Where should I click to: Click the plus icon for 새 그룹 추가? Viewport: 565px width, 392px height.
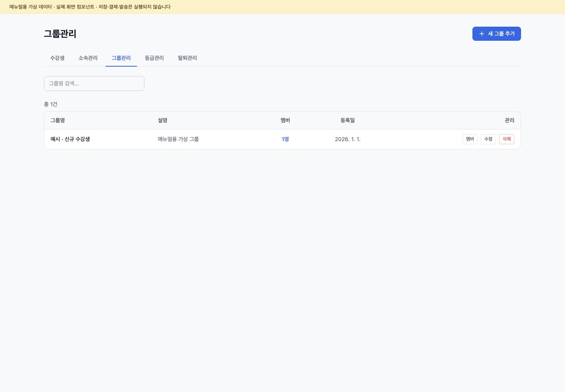[482, 34]
